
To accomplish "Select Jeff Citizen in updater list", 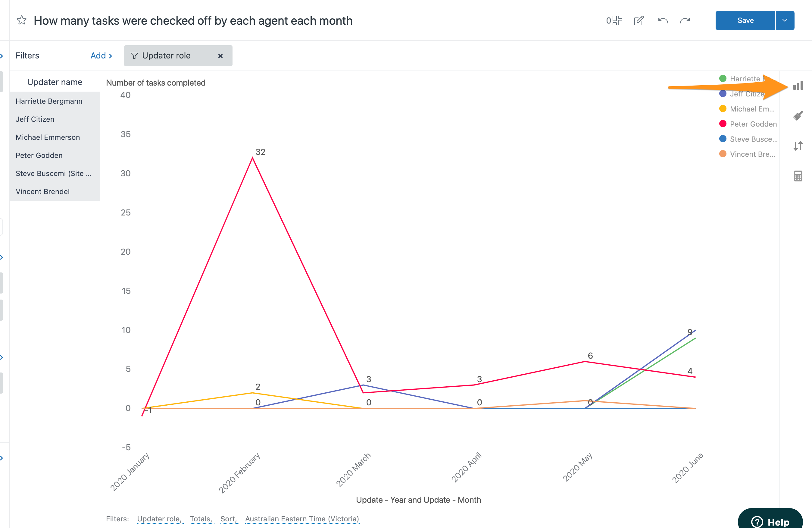I will pos(55,119).
